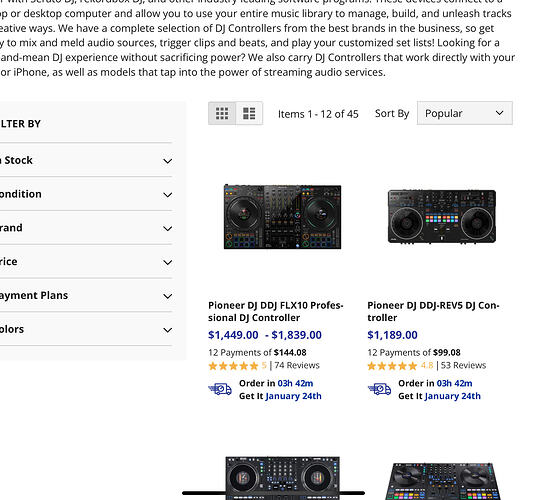
Task: Click the delivery truck icon under DDJ-REV5
Action: (x=380, y=389)
